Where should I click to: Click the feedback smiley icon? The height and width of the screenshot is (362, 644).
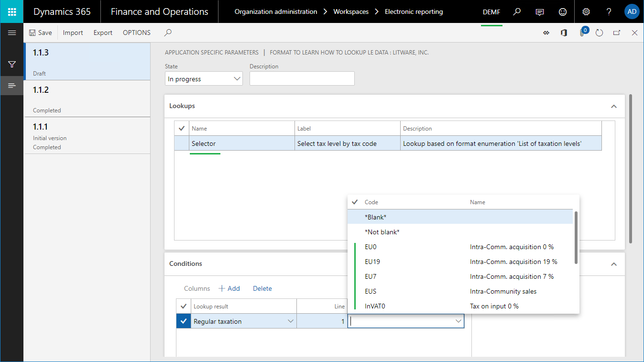pos(563,11)
